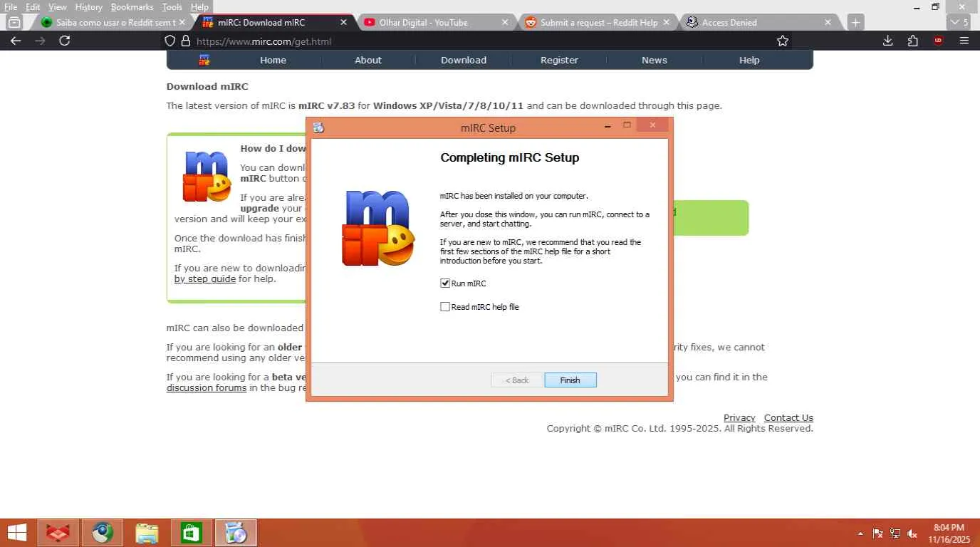Check the Read mIRC help file checkbox
The height and width of the screenshot is (547, 980).
click(x=445, y=307)
